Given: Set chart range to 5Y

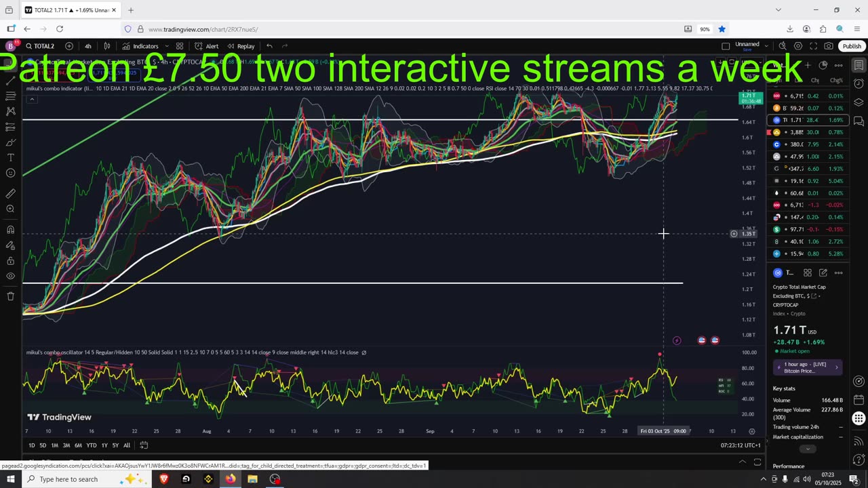Looking at the screenshot, I should point(115,445).
